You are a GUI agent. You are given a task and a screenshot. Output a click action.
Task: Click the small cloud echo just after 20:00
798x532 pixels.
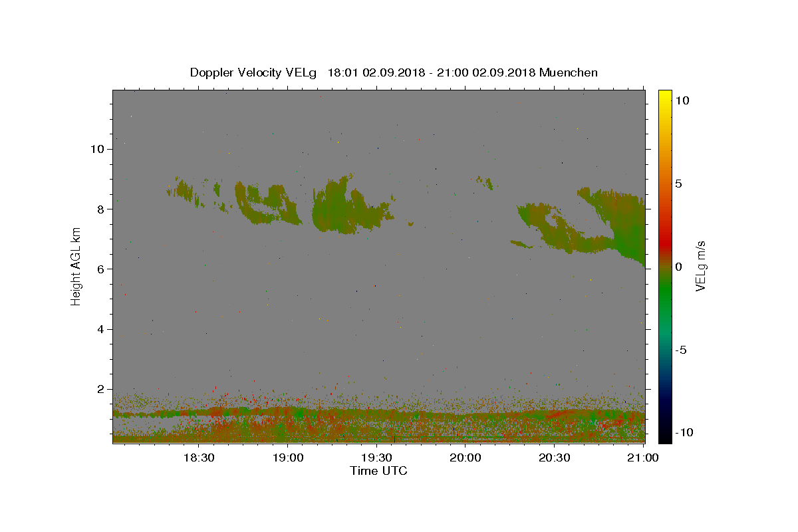(x=485, y=182)
